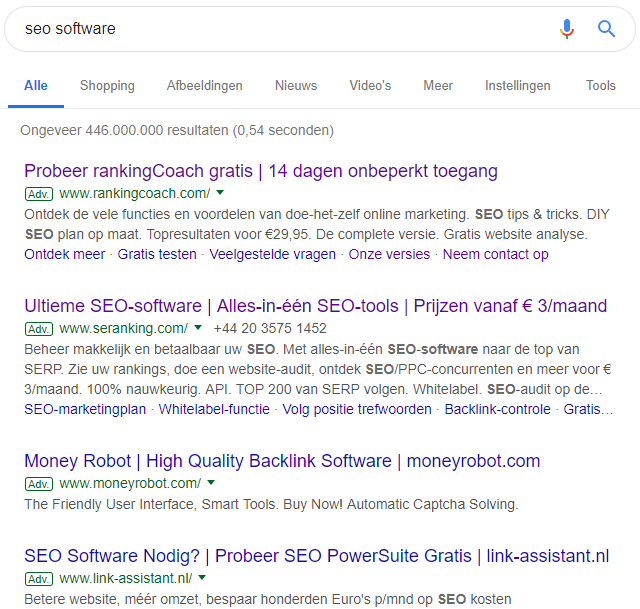640x609 pixels.
Task: Click the magnifying glass search icon
Action: [606, 29]
